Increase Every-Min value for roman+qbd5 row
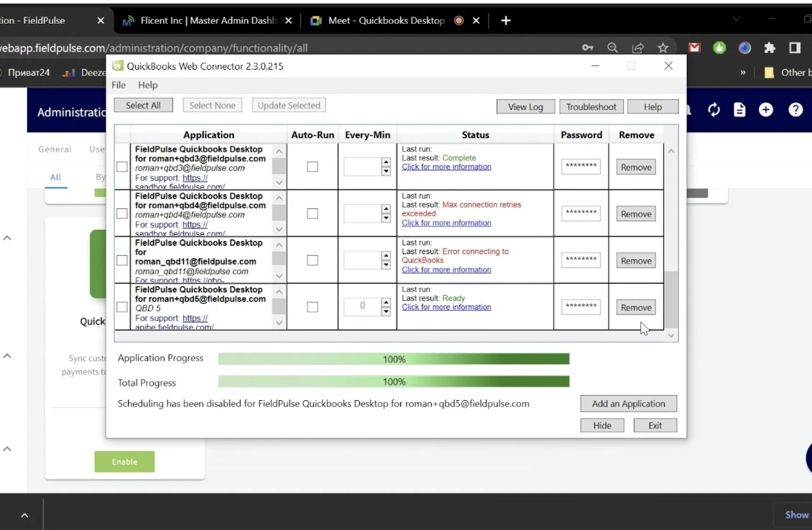Viewport: 812px width, 530px height. 386,302
